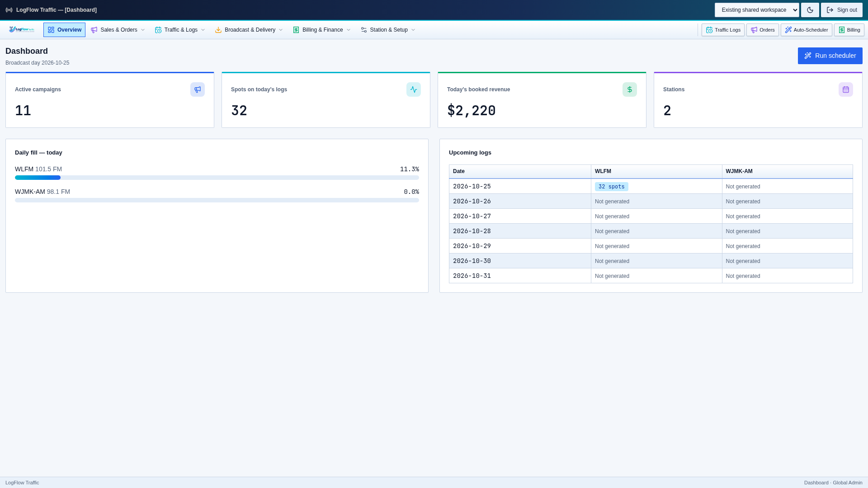Click the sign-out arrow icon
The height and width of the screenshot is (488, 868).
(x=830, y=10)
